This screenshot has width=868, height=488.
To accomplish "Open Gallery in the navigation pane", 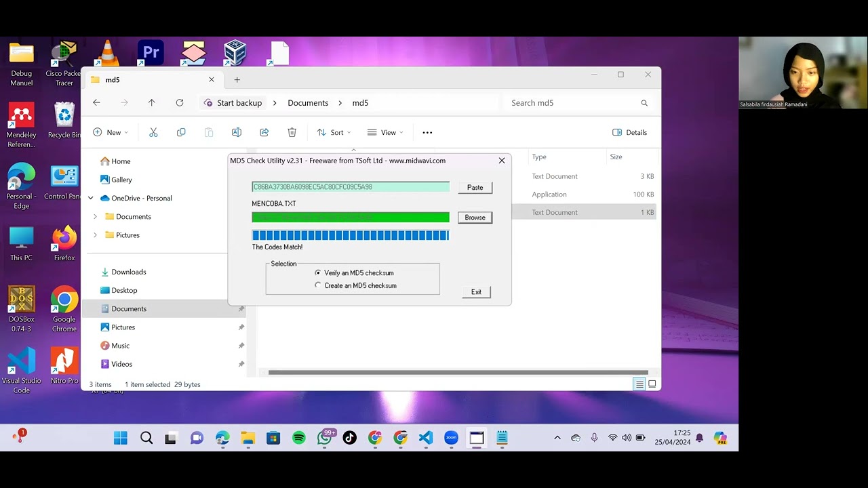I will tap(116, 180).
